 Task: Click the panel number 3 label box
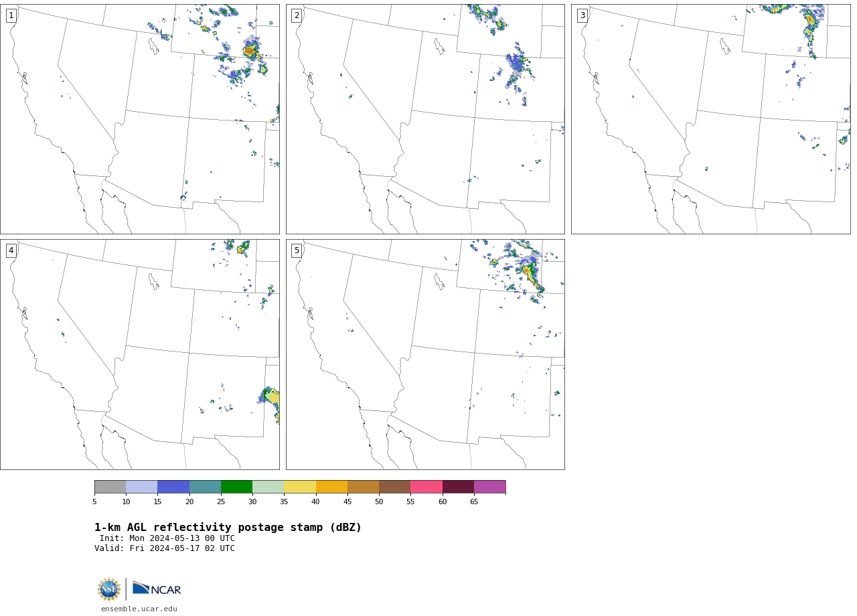[x=582, y=15]
